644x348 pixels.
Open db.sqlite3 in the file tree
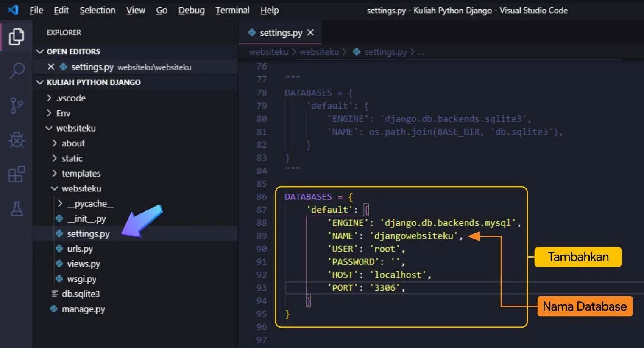tap(81, 294)
